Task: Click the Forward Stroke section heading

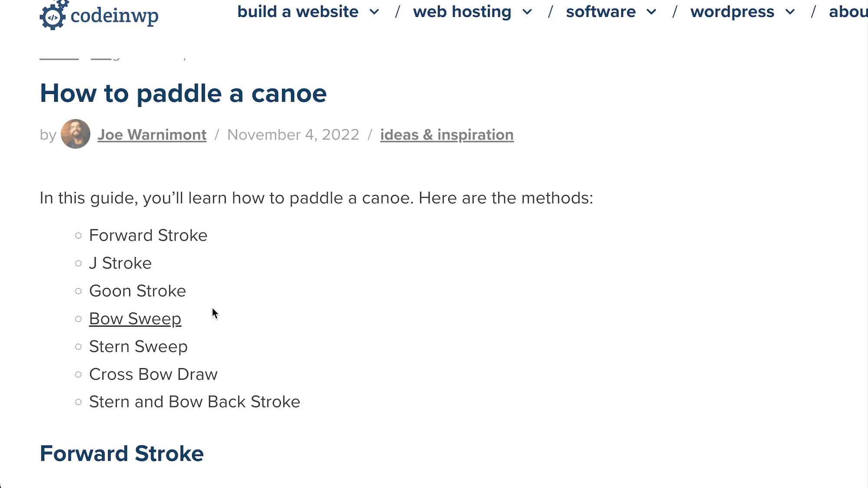Action: 122,453
